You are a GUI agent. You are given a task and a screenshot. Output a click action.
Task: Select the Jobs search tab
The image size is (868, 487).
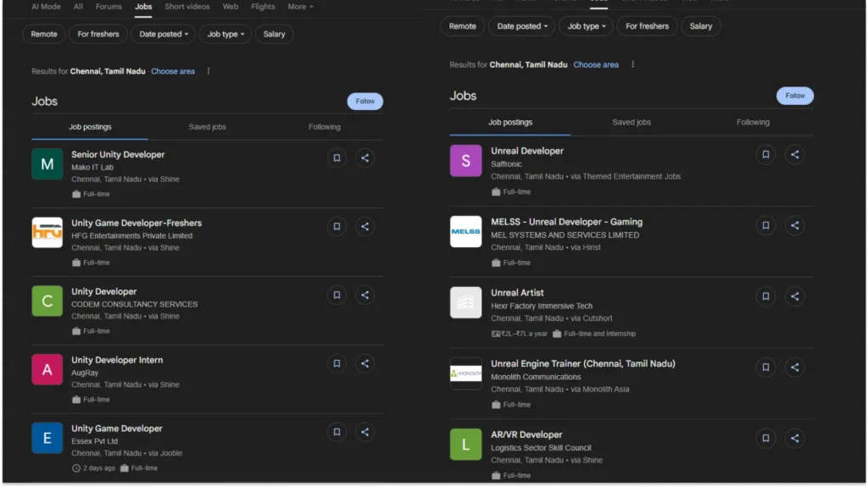143,7
